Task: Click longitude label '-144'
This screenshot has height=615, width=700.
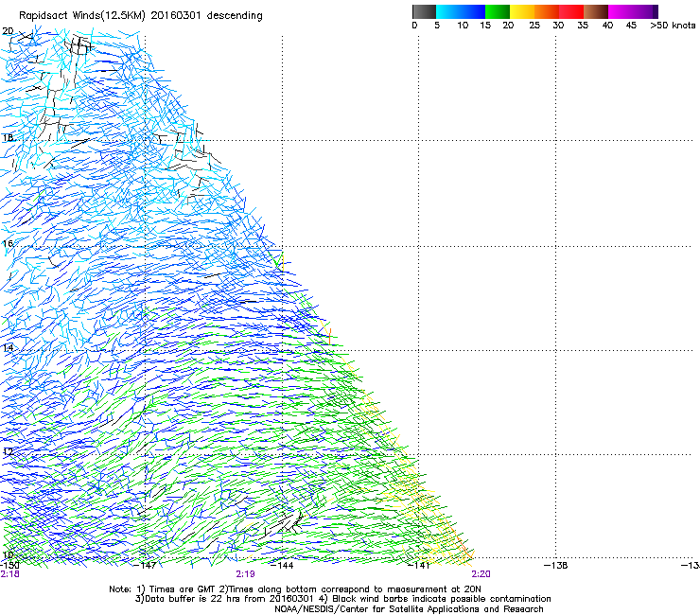Action: pyautogui.click(x=282, y=566)
